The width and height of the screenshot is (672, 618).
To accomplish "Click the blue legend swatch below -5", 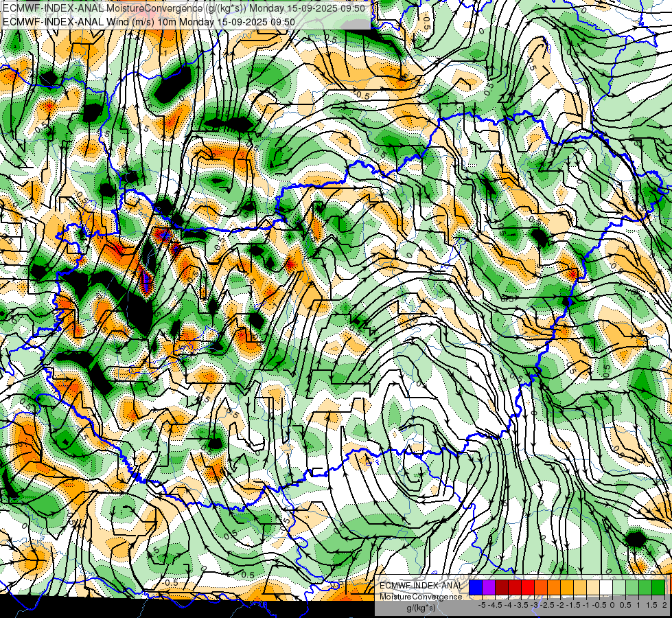I will tap(476, 587).
